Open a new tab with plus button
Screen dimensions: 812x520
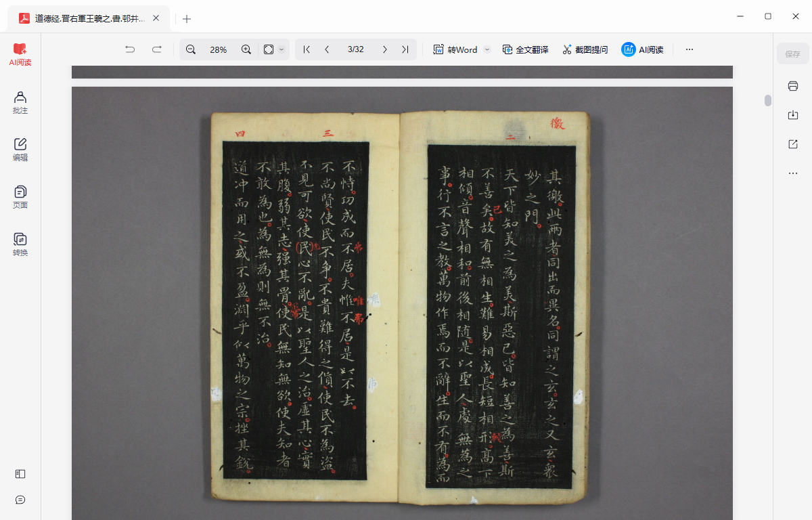point(187,19)
